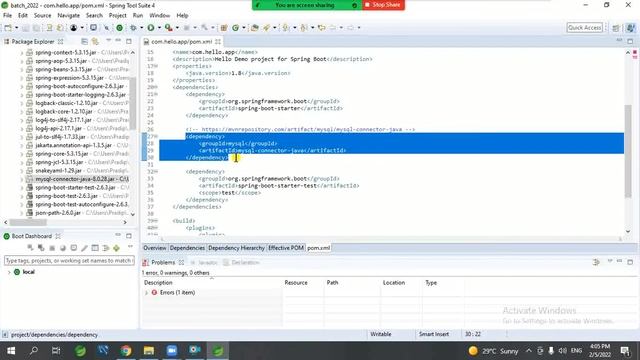The height and width of the screenshot is (360, 640).
Task: Click the Windows Start button
Action: pos(11,351)
